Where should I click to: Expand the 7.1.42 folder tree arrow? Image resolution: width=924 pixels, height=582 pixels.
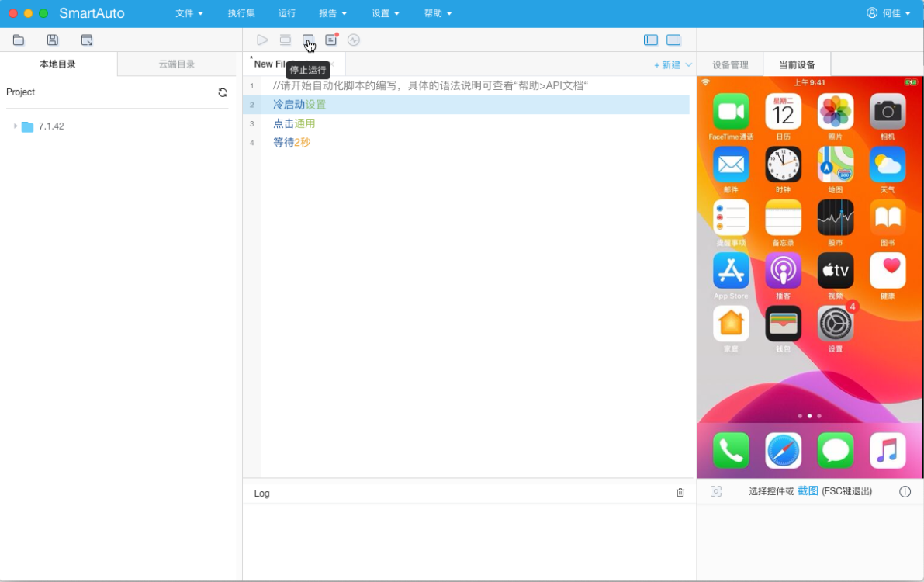coord(16,126)
